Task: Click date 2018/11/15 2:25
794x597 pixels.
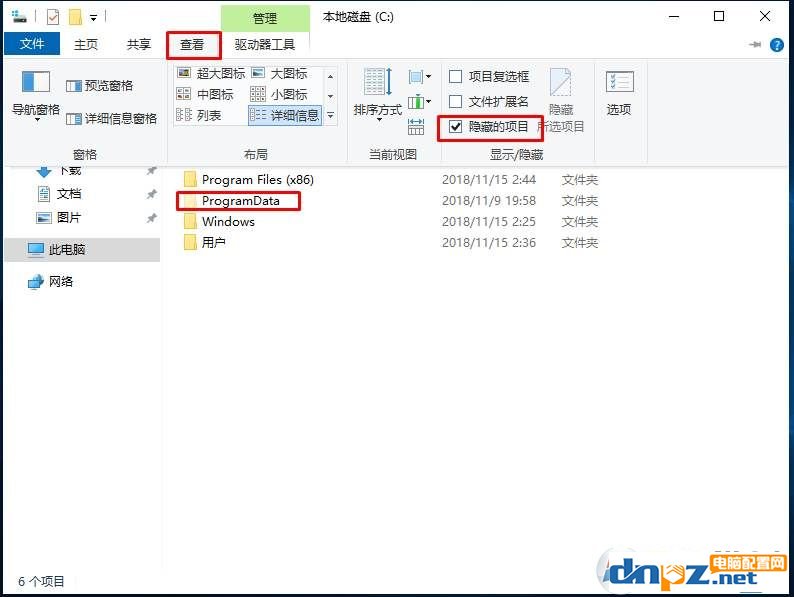Action: pos(489,222)
